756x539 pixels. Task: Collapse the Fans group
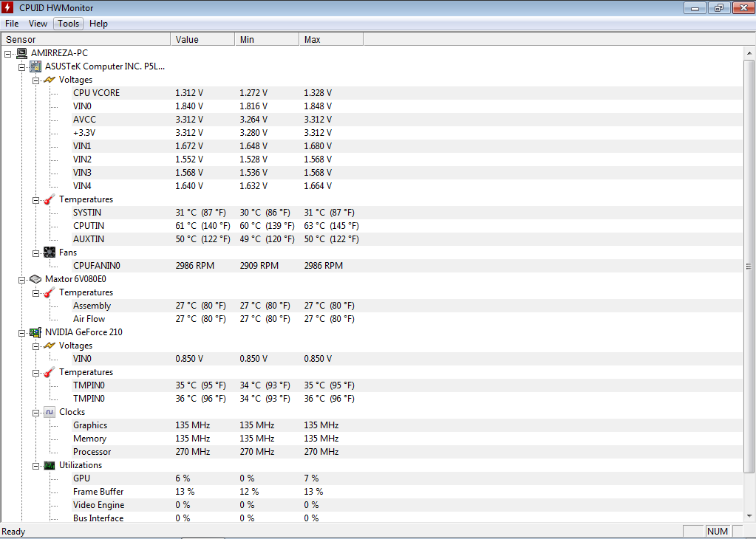pos(35,253)
